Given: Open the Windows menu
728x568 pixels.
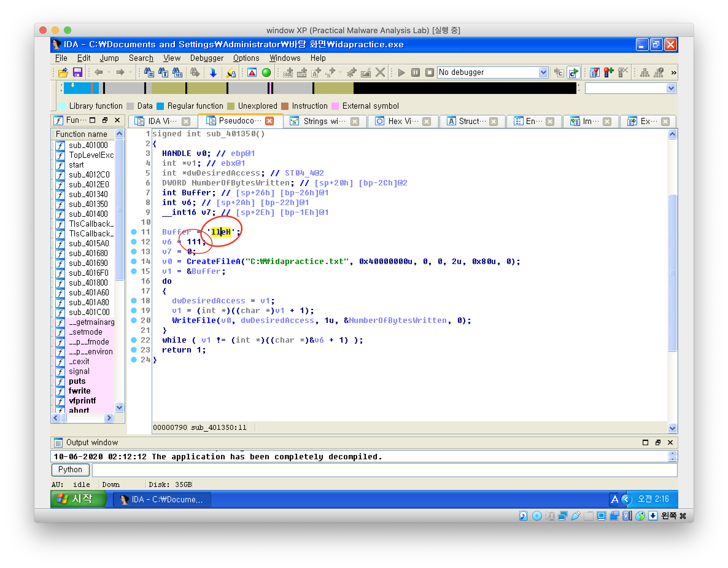Looking at the screenshot, I should (285, 58).
